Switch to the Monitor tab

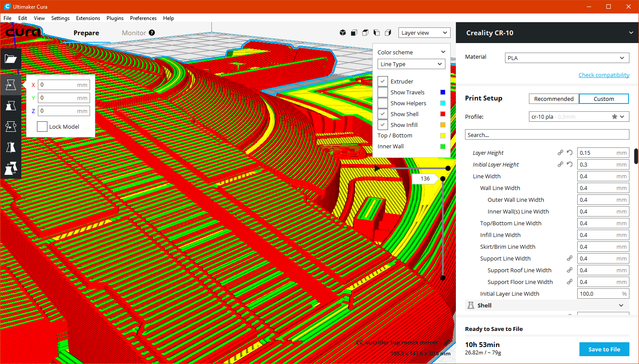(134, 33)
